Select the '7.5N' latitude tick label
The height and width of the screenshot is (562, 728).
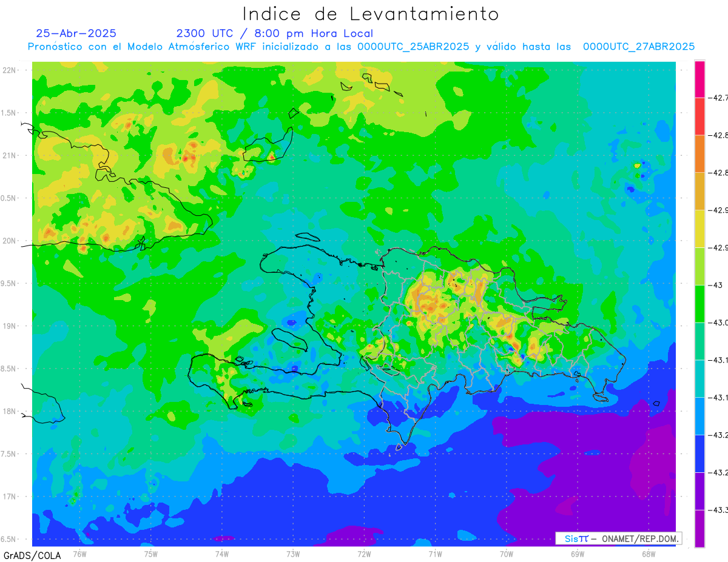point(9,454)
